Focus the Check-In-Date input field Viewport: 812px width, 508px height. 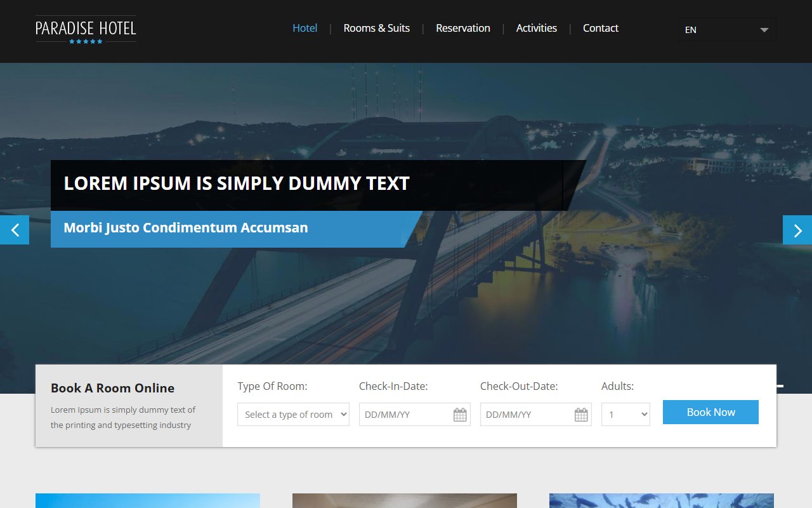click(414, 415)
